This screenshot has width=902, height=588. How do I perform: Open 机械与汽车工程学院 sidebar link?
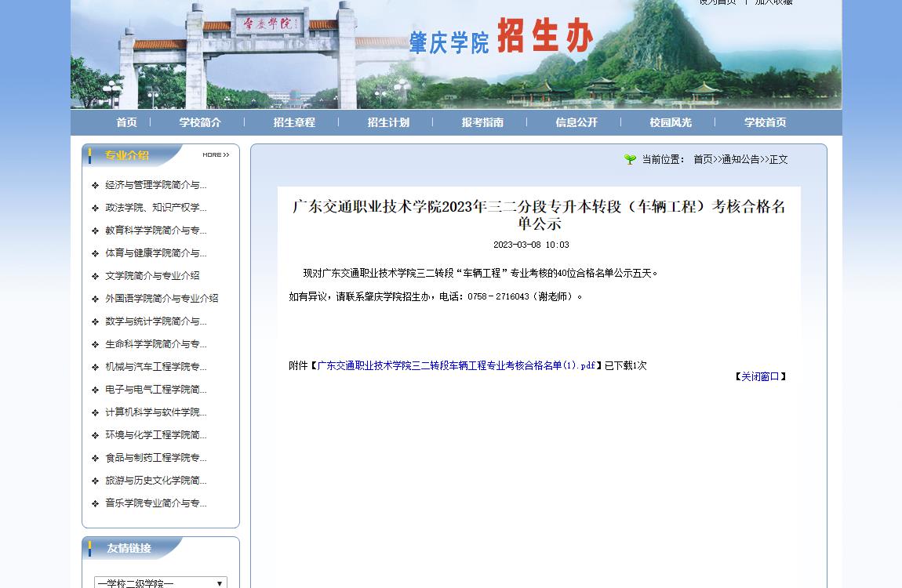click(156, 367)
